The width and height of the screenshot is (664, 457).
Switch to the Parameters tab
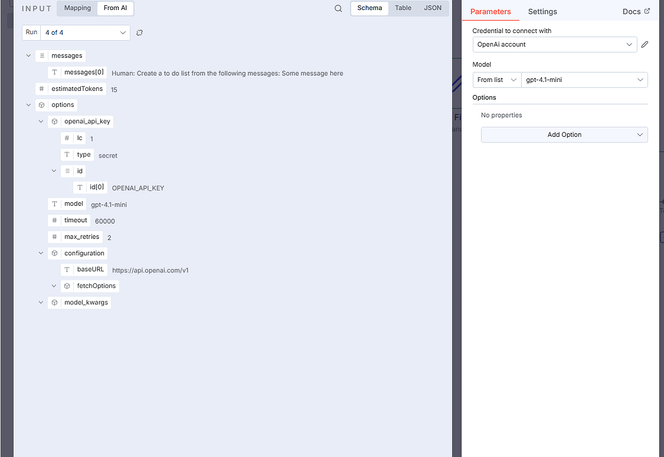[x=490, y=12]
